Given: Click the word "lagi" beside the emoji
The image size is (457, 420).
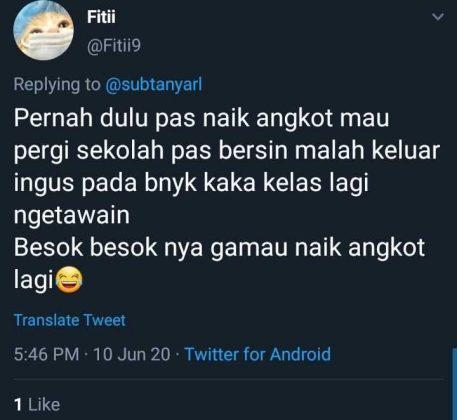Looking at the screenshot, I should click(34, 280).
